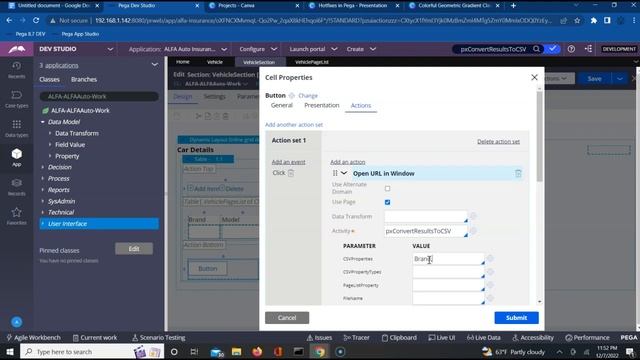Screen dimensions: 640x360
Task: Delete the Open URL in Window action
Action: [518, 173]
